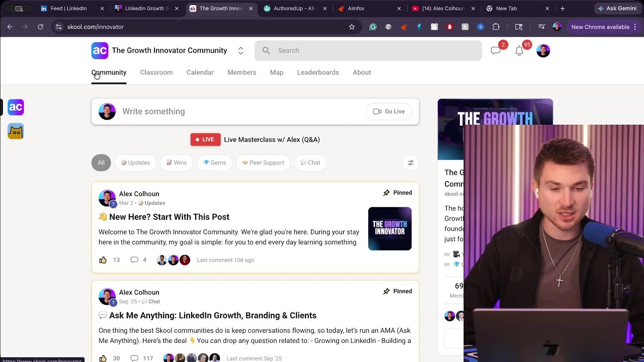Click the red hand extension icon
644x362 pixels.
click(450, 27)
